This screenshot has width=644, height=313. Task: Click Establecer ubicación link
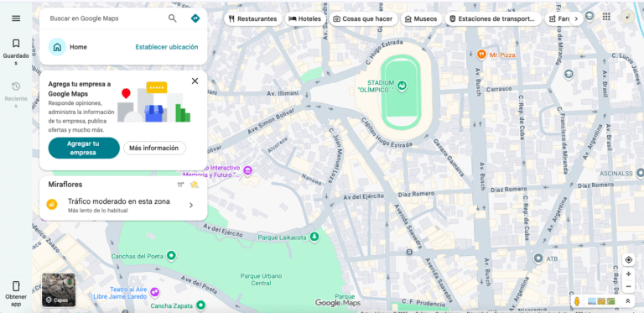pyautogui.click(x=167, y=47)
